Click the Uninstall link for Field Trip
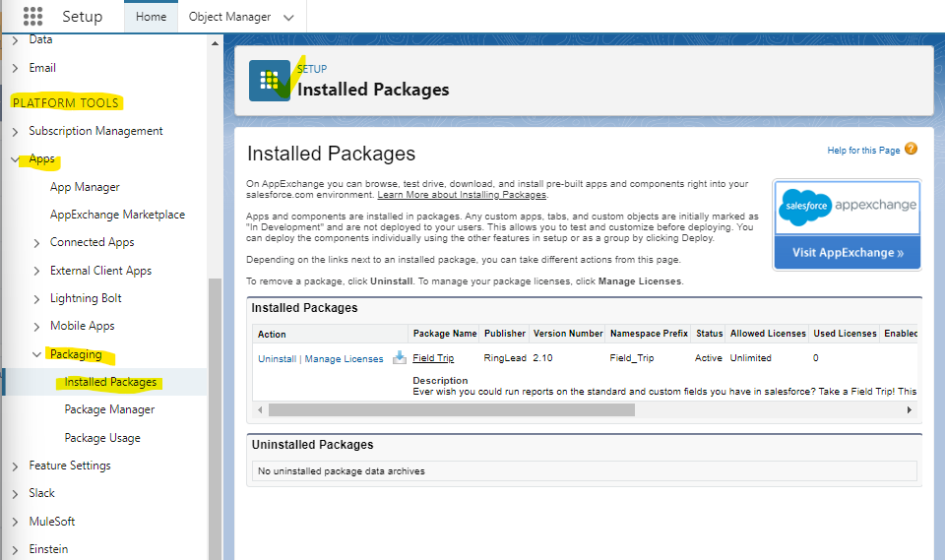 point(277,358)
